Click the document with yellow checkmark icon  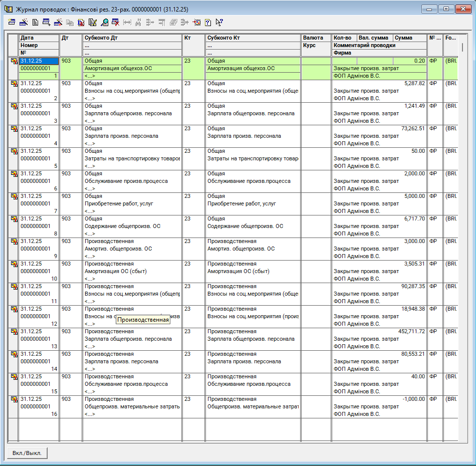(x=92, y=22)
